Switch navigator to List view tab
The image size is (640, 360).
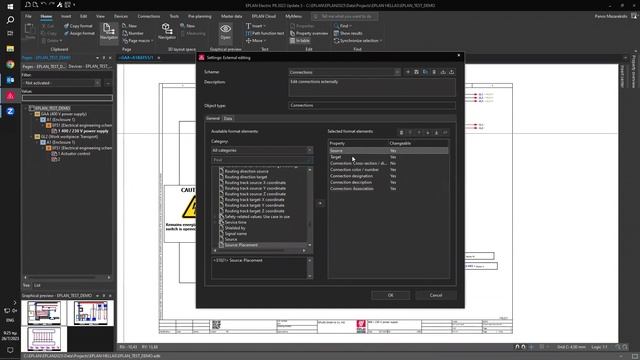click(37, 285)
